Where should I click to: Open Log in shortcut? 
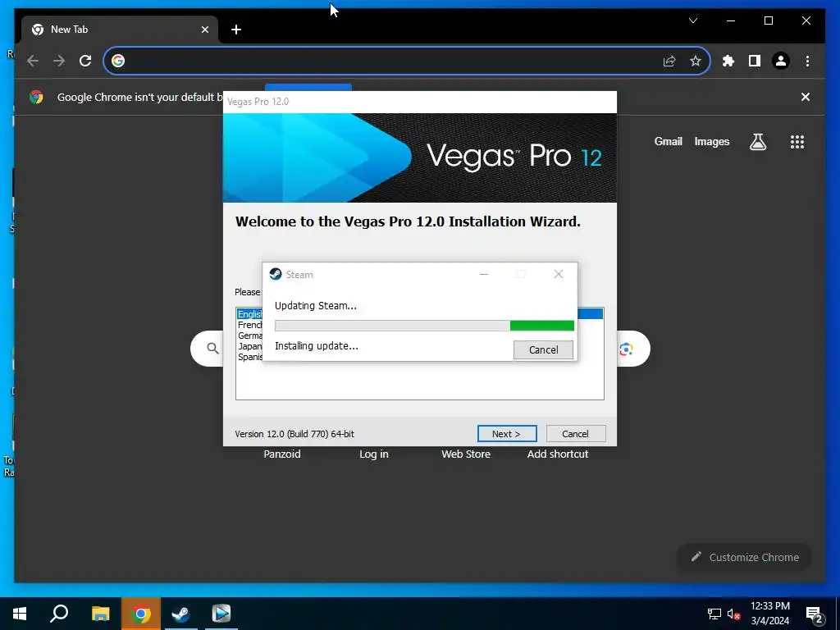tap(374, 454)
